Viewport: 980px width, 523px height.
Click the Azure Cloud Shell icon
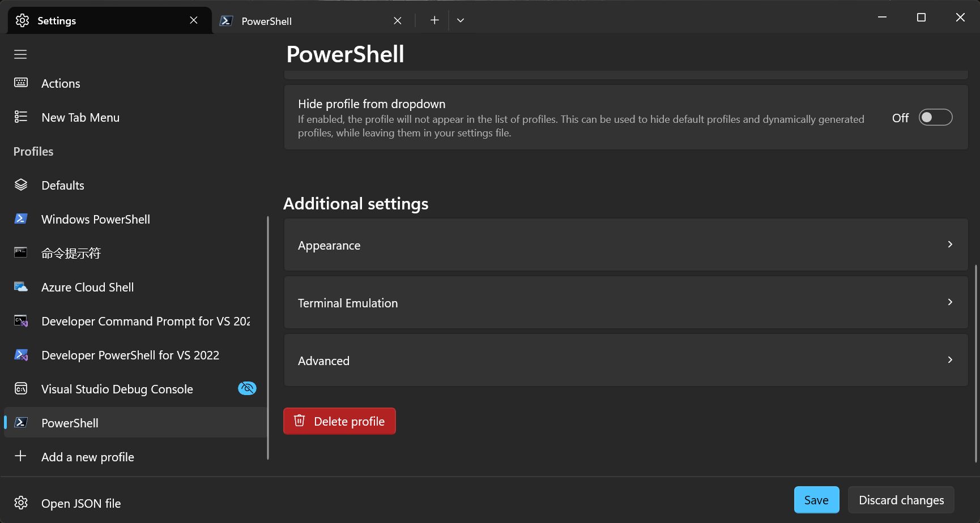coord(21,286)
